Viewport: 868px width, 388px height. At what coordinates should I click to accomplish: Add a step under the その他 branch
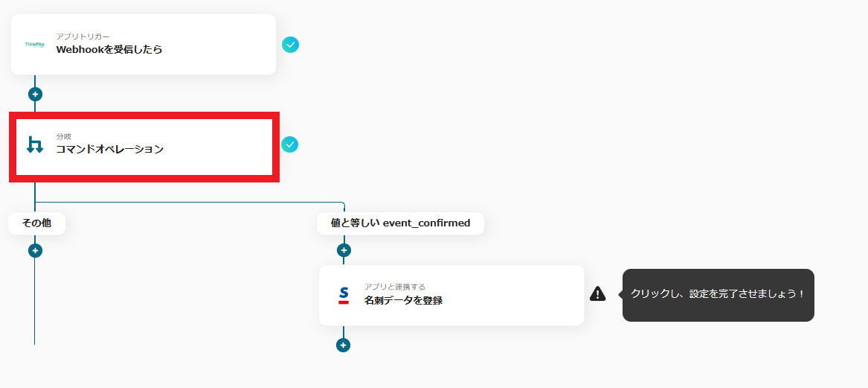(x=36, y=250)
